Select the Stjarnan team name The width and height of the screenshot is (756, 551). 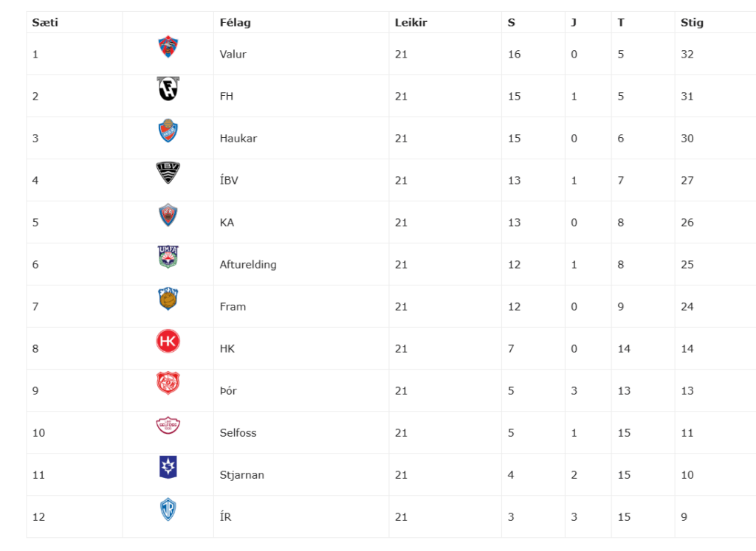click(241, 475)
